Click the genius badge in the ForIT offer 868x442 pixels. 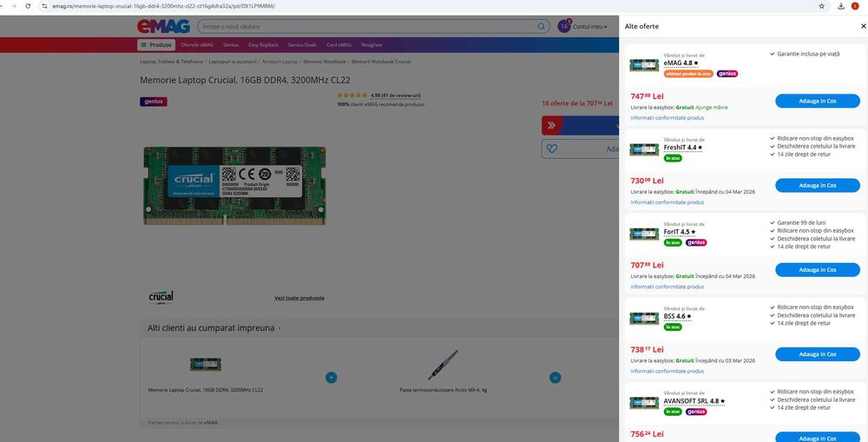click(696, 242)
